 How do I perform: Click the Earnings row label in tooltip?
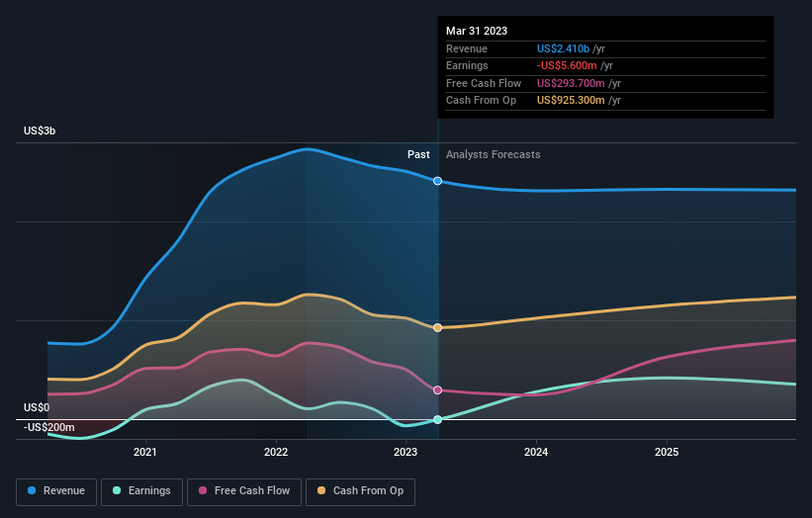tap(467, 65)
